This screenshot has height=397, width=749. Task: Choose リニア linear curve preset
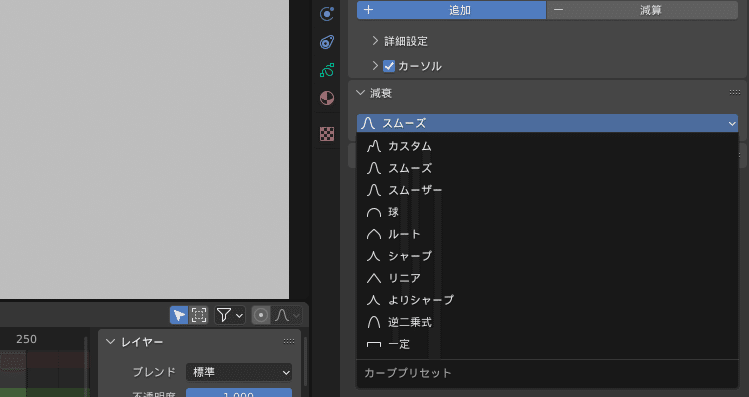pyautogui.click(x=547, y=278)
